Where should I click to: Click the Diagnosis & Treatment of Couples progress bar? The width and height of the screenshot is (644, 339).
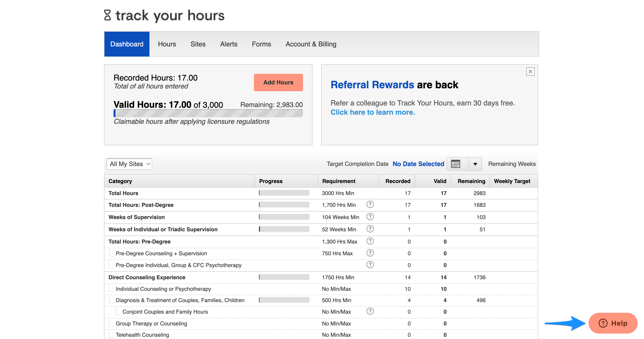[x=284, y=300]
